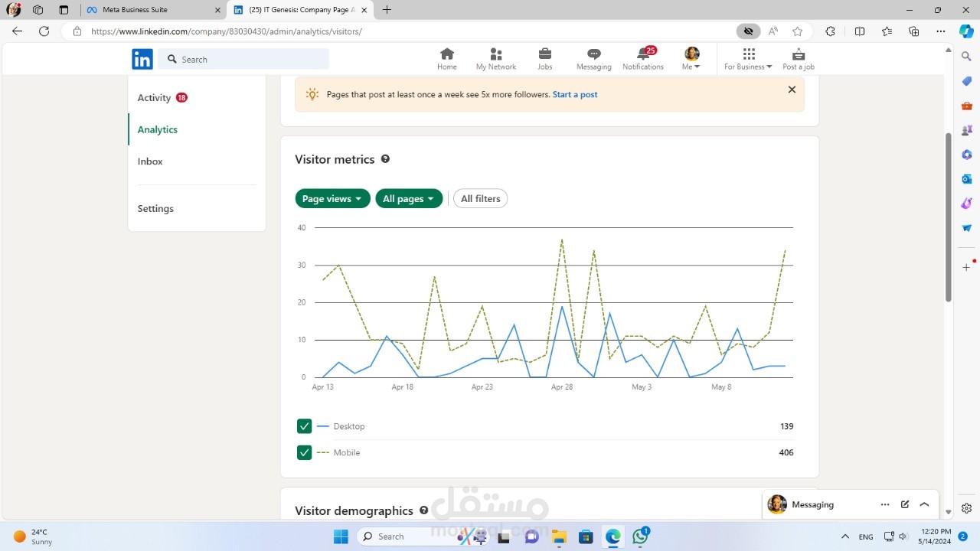Open Edge sidebar Tools briefcase icon
980x551 pixels.
pos(966,106)
